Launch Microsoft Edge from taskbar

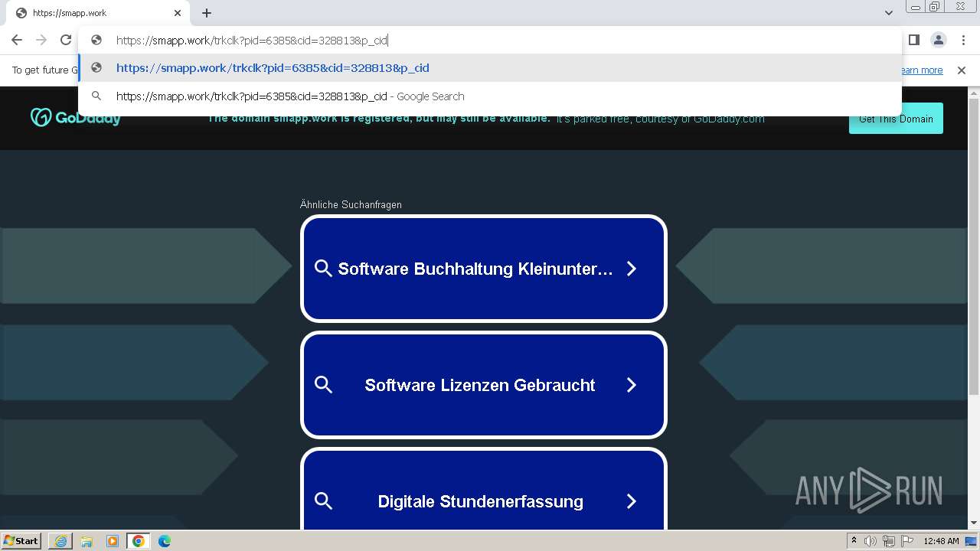click(x=165, y=541)
